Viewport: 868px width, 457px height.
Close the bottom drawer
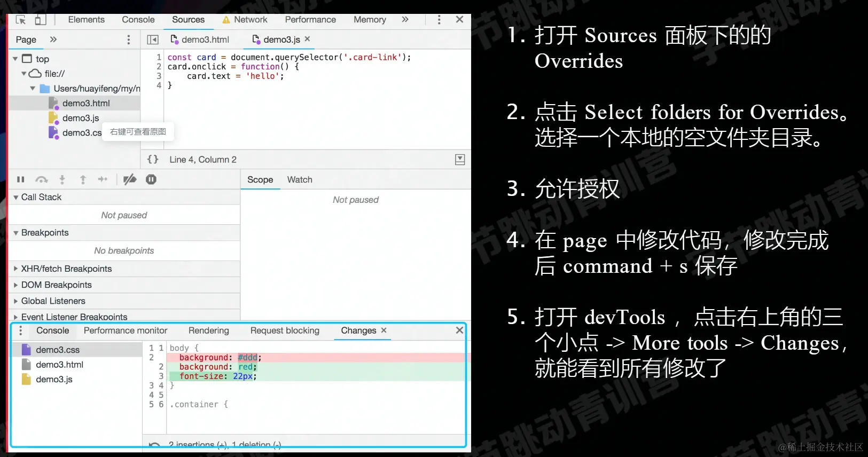tap(459, 330)
